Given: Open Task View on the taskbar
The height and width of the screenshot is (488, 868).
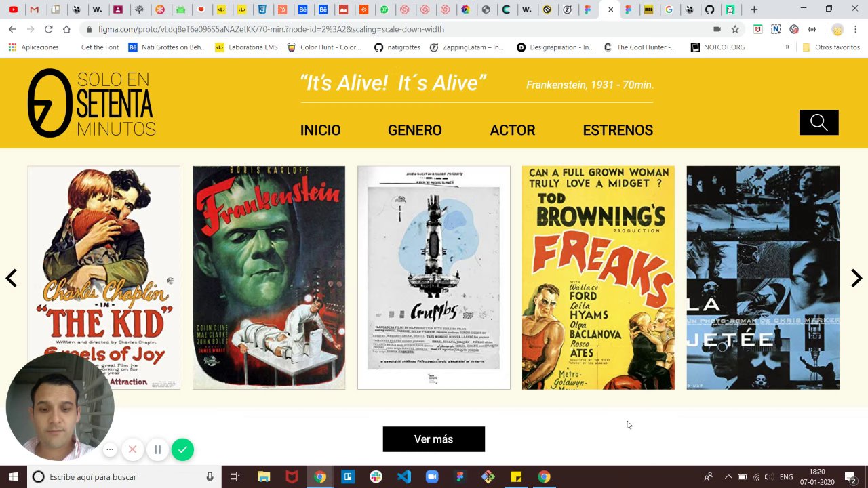Looking at the screenshot, I should (x=235, y=476).
